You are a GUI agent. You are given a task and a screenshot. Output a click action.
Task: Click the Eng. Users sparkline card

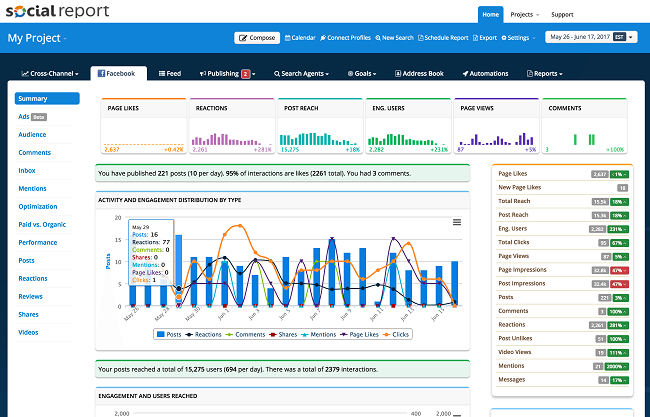click(x=408, y=126)
